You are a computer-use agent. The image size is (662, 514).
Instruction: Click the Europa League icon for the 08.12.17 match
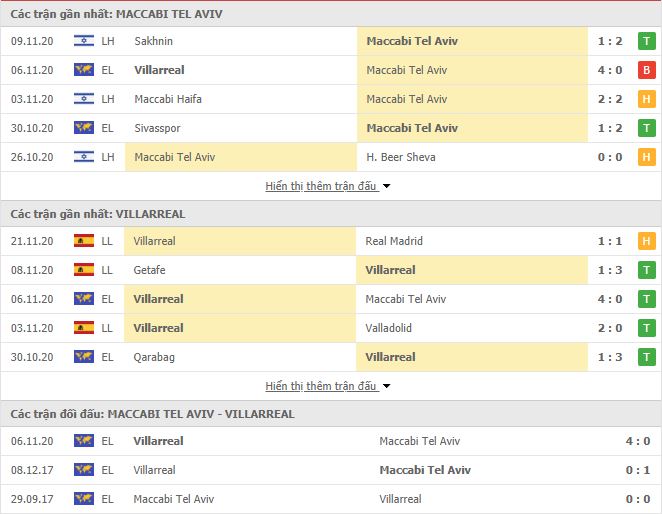[84, 470]
